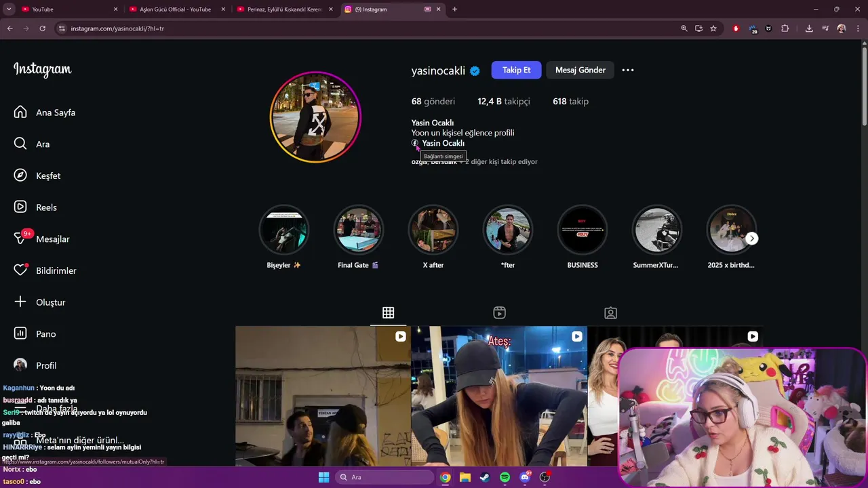Screen dimensions: 868x488
Task: Open the first post video thumbnail
Action: coord(323,396)
